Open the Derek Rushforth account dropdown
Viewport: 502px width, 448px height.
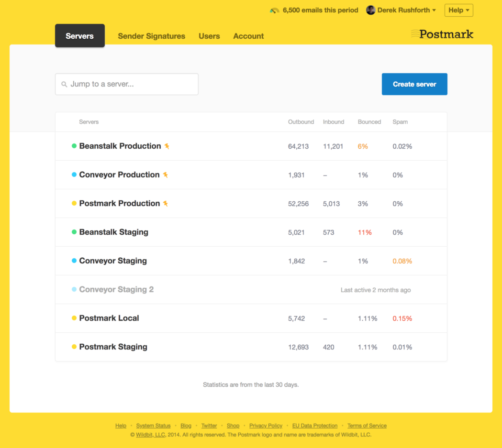[401, 10]
